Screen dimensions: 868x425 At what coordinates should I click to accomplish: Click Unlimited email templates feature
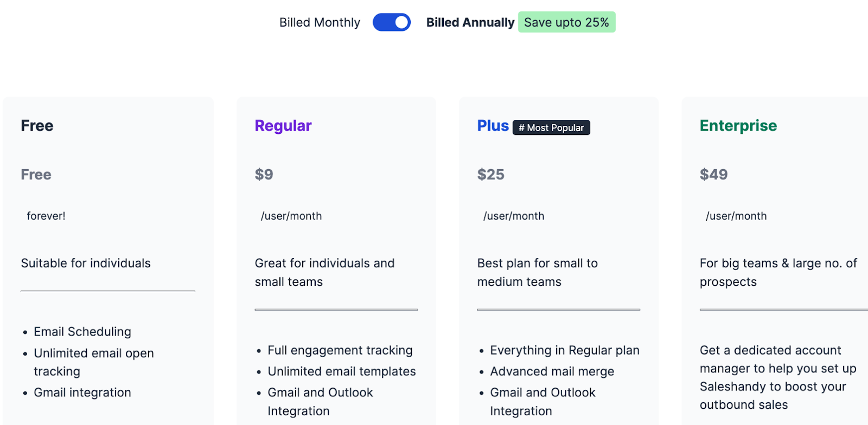pyautogui.click(x=342, y=371)
